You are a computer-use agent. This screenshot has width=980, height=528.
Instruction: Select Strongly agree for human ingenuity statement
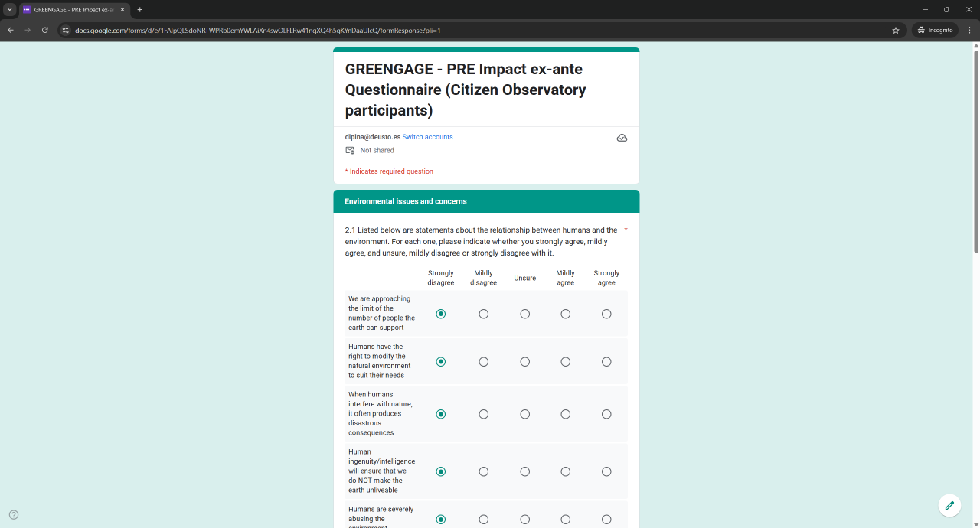click(x=606, y=471)
